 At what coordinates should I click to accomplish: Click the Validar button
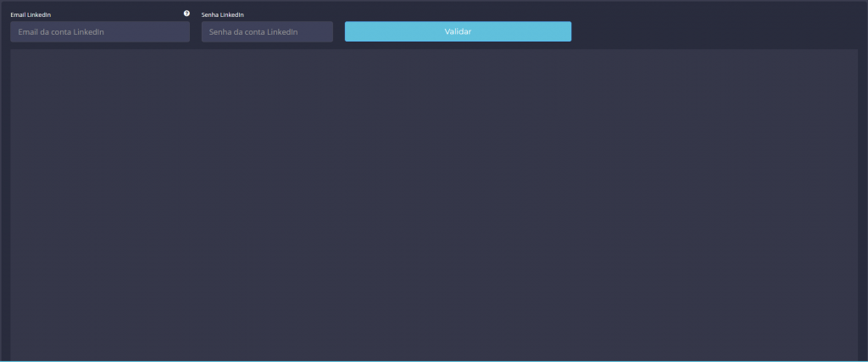(x=458, y=31)
